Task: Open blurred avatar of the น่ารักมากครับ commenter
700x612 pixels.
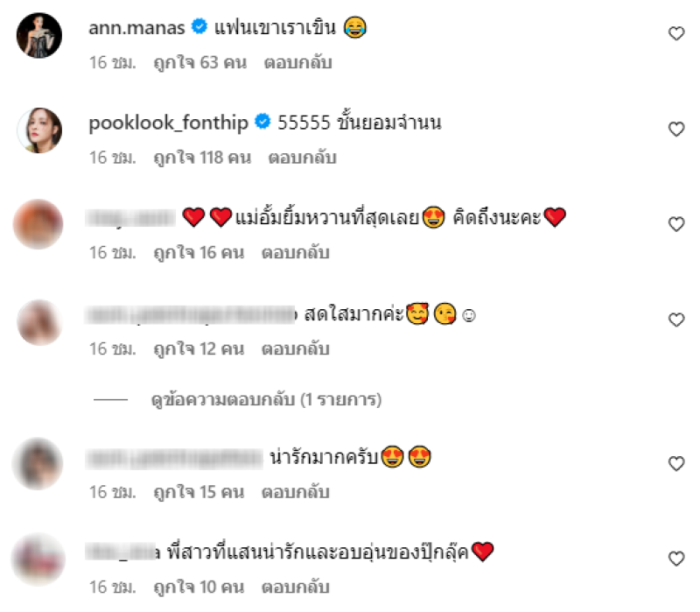Action: pyautogui.click(x=38, y=464)
